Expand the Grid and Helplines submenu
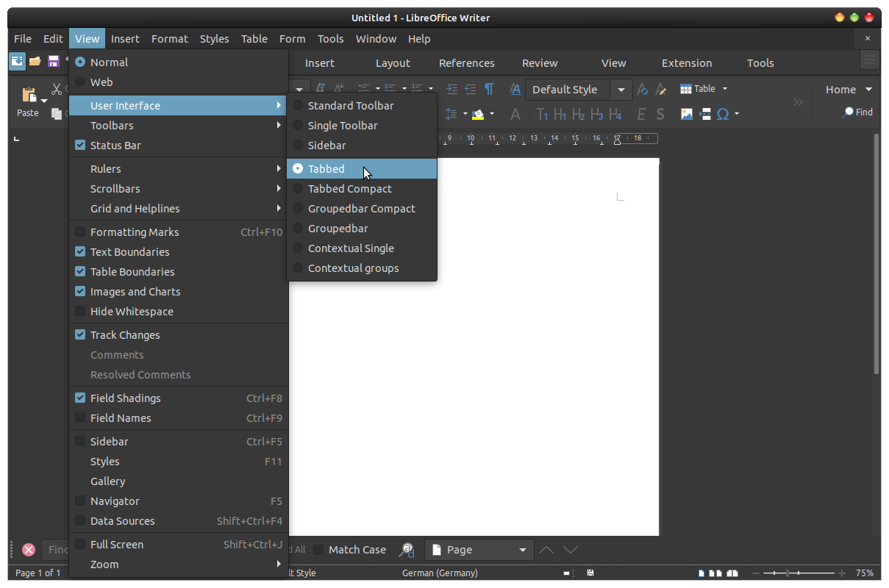Image resolution: width=889 pixels, height=588 pixels. pyautogui.click(x=179, y=209)
